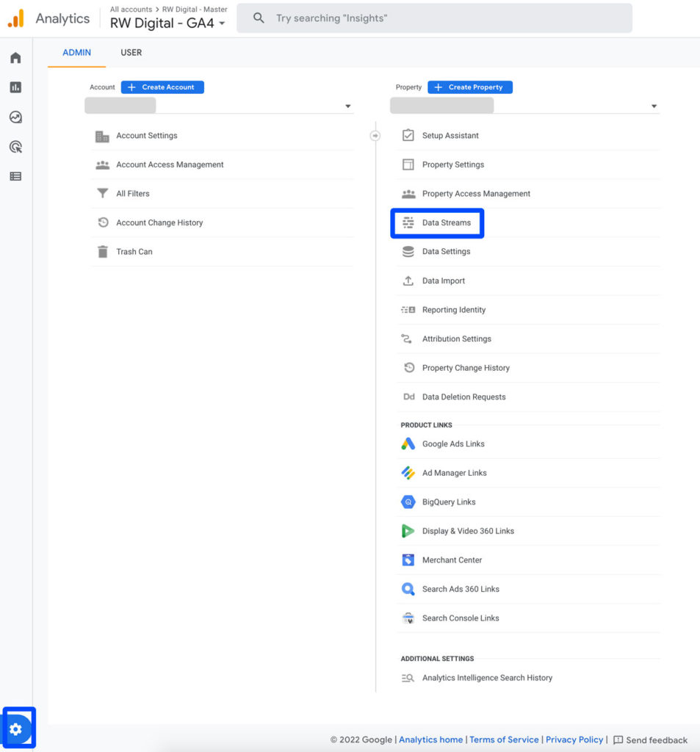Open the Reporting Identity label

[x=454, y=310]
